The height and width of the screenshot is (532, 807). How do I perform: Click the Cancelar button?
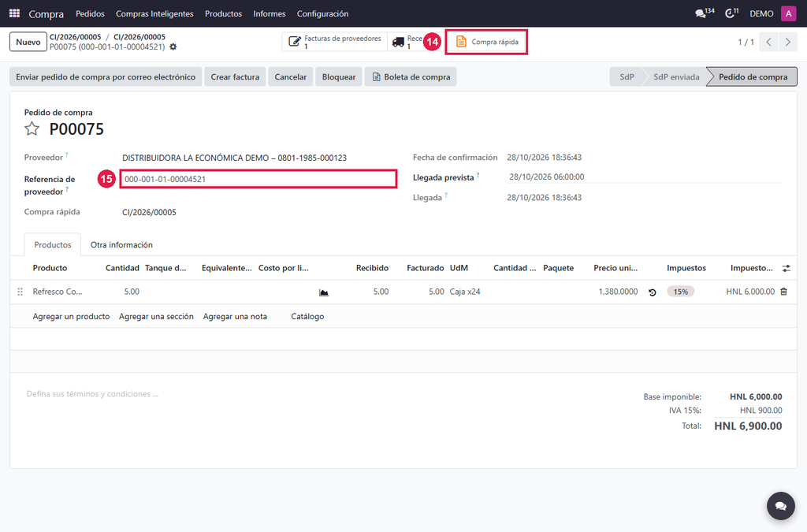[x=290, y=77]
